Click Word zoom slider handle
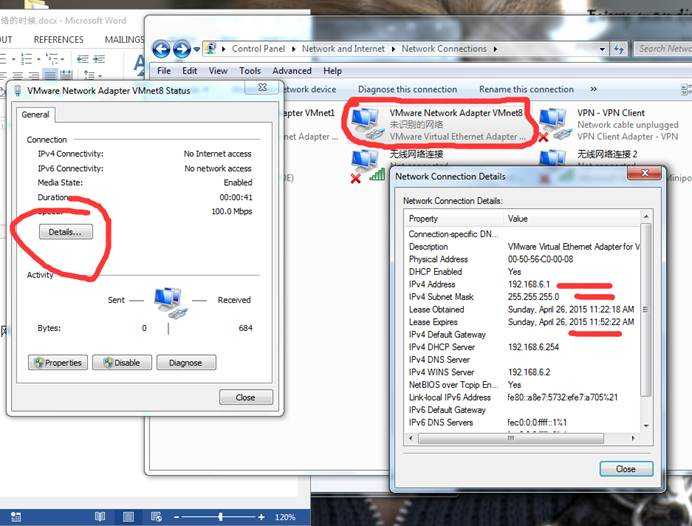Image resolution: width=692 pixels, height=526 pixels. (x=220, y=517)
